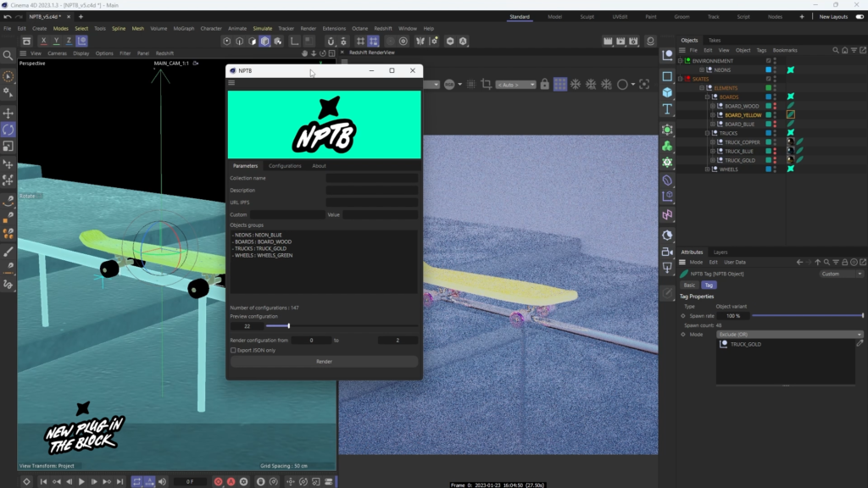Click the lock icon in Redshift RenderView
The height and width of the screenshot is (488, 868).
coord(545,84)
